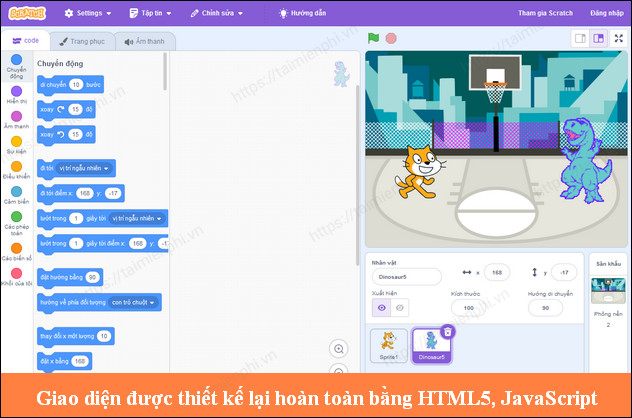Viewport: 632px width, 418px height.
Task: Select the code tab
Action: pyautogui.click(x=26, y=41)
